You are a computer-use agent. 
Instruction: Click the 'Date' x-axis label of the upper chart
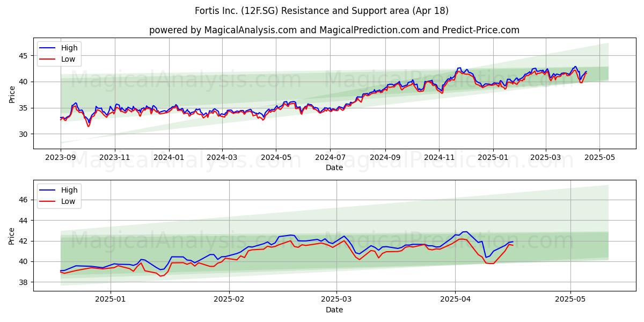tap(334, 167)
